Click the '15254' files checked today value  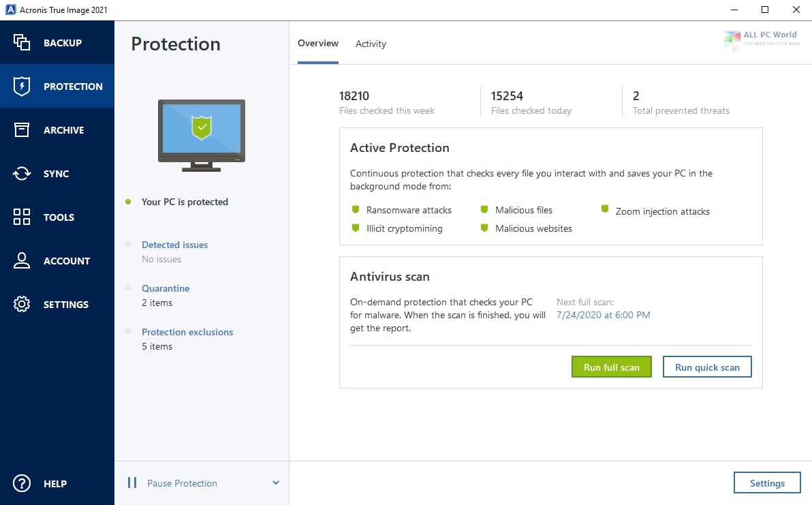pyautogui.click(x=507, y=96)
